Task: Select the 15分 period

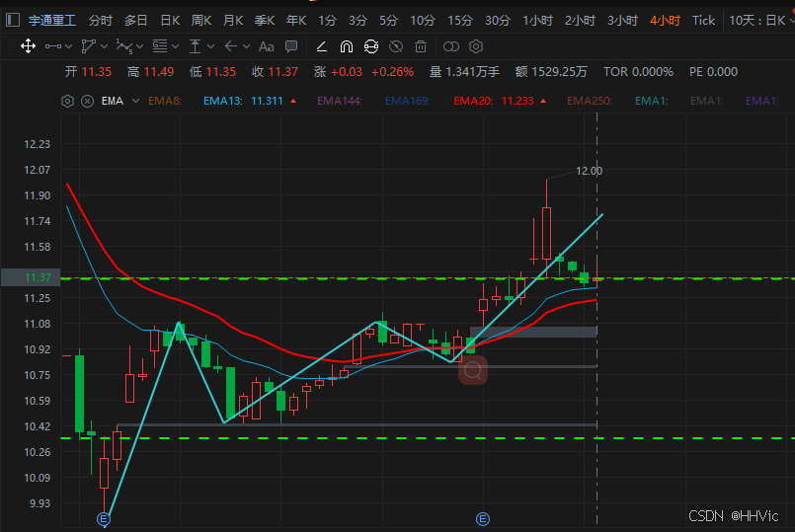Action: point(460,21)
